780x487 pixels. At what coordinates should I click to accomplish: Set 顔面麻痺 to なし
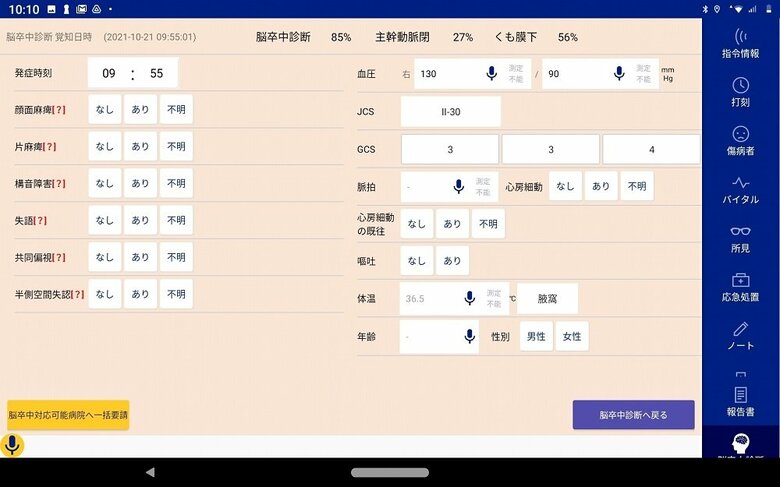(105, 109)
